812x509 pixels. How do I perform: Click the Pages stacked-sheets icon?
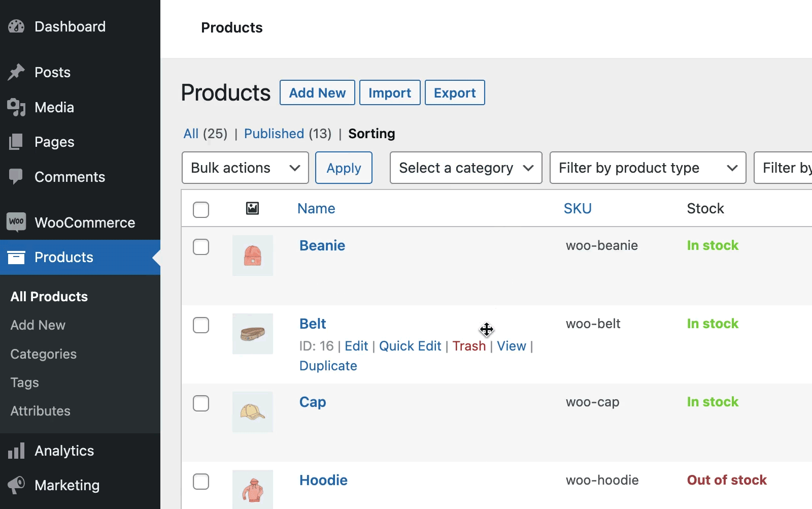[16, 142]
